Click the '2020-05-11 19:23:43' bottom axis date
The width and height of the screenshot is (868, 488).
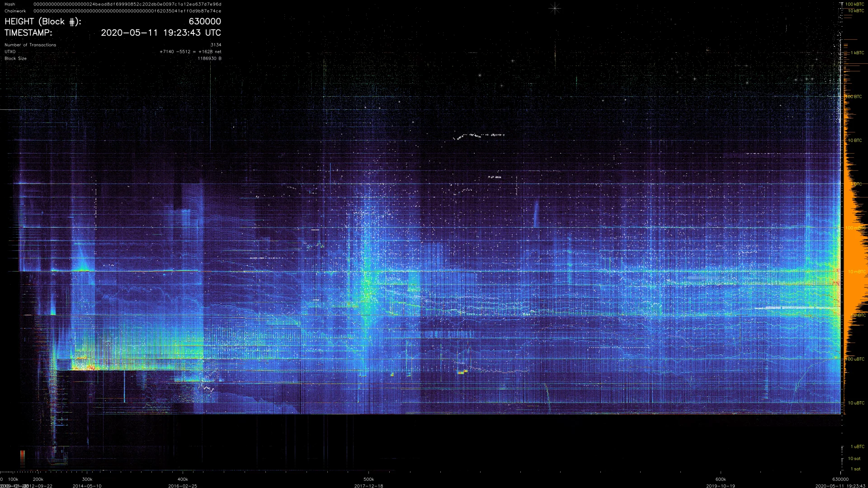(840, 486)
